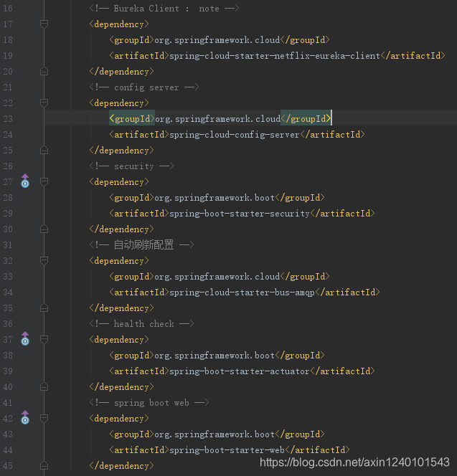This screenshot has width=457, height=476.
Task: Collapse fold marker at line 45 closing tag
Action: (44, 465)
